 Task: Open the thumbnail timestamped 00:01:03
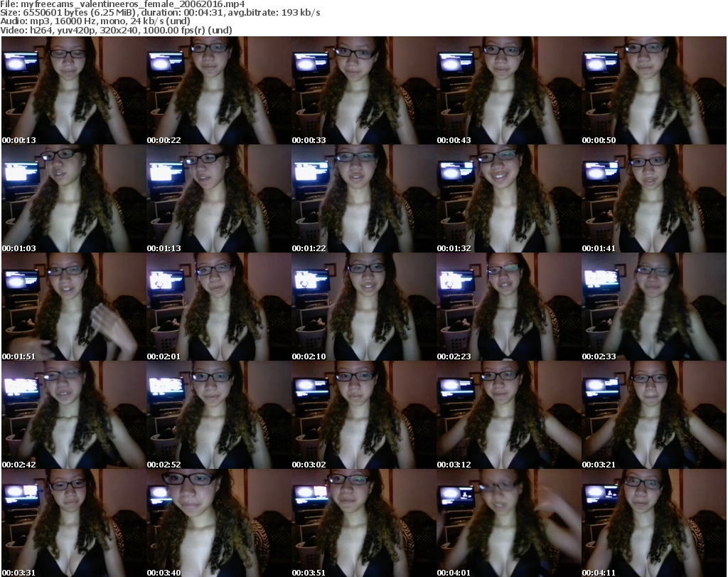pos(74,198)
